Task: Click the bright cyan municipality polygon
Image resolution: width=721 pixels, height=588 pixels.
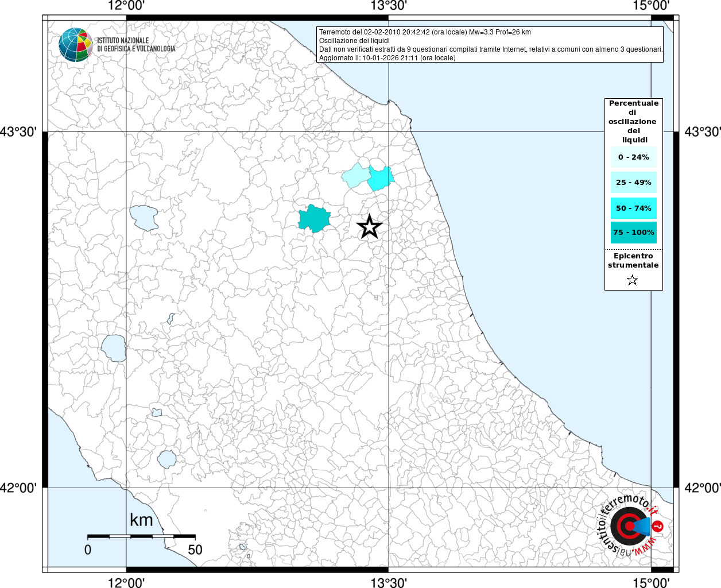Action: point(381,178)
